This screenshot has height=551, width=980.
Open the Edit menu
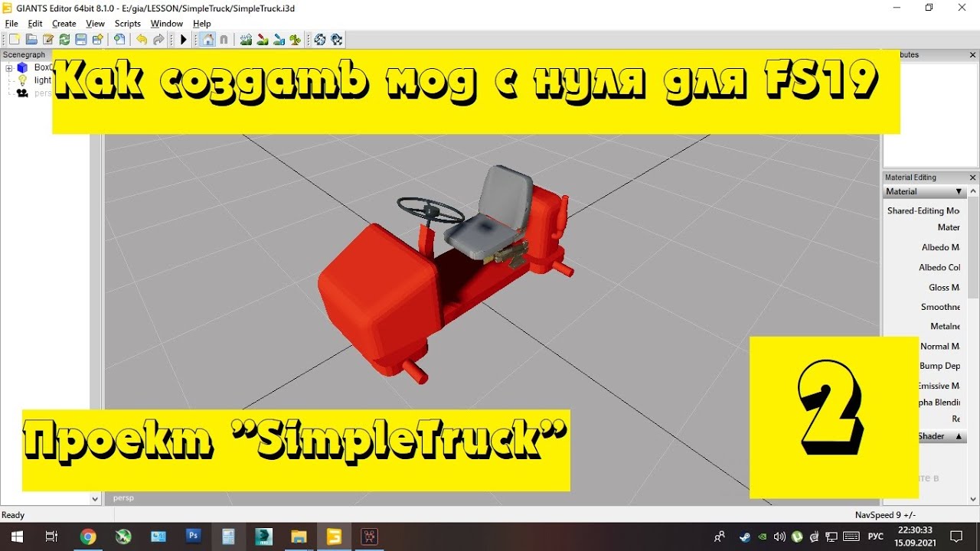click(35, 24)
